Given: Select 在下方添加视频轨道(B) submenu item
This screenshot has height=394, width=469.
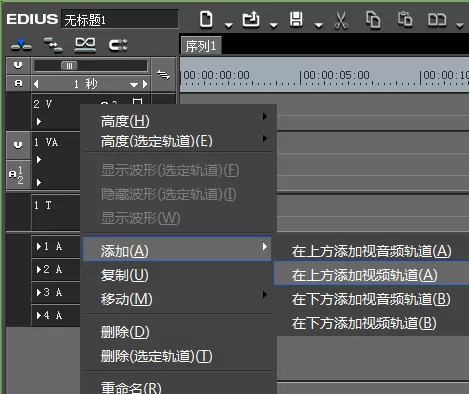Looking at the screenshot, I should (371, 323).
